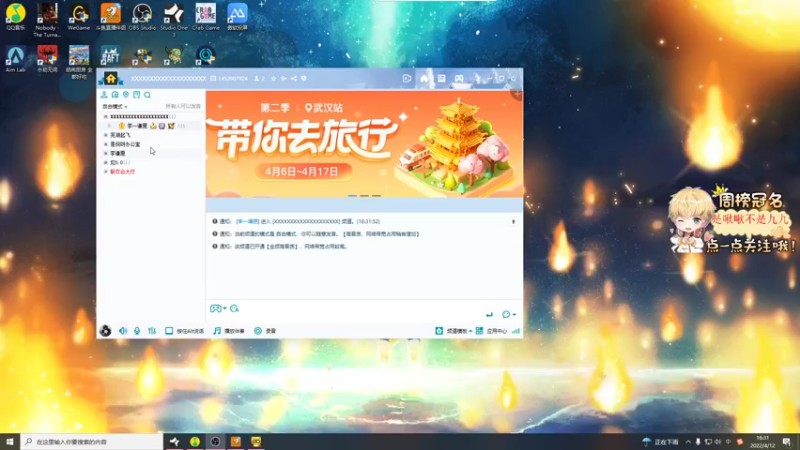Open the OBS icon on the taskbar

pos(215,441)
